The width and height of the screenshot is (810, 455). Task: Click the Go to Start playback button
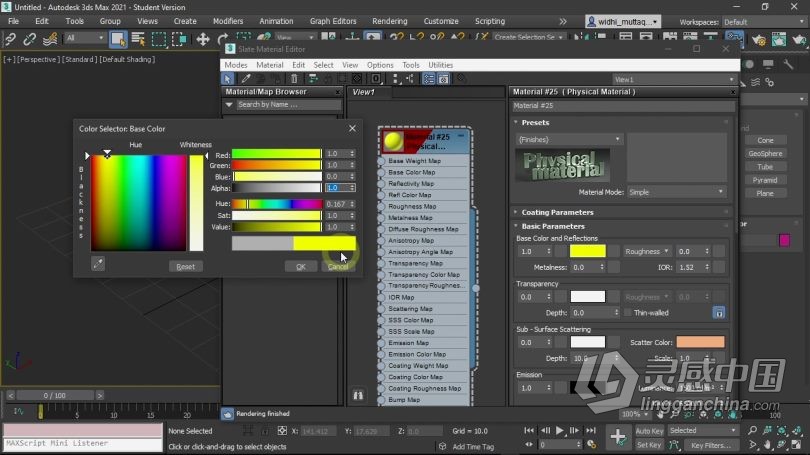pos(529,430)
